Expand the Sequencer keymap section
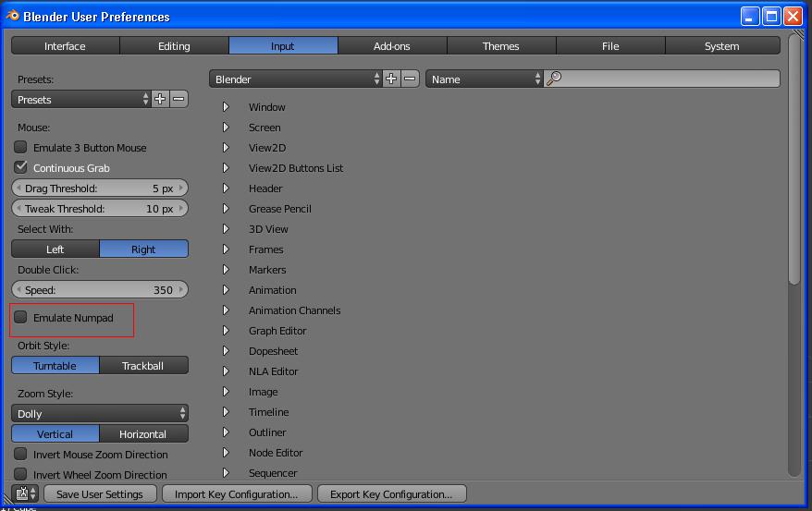The width and height of the screenshot is (812, 511). pyautogui.click(x=226, y=472)
